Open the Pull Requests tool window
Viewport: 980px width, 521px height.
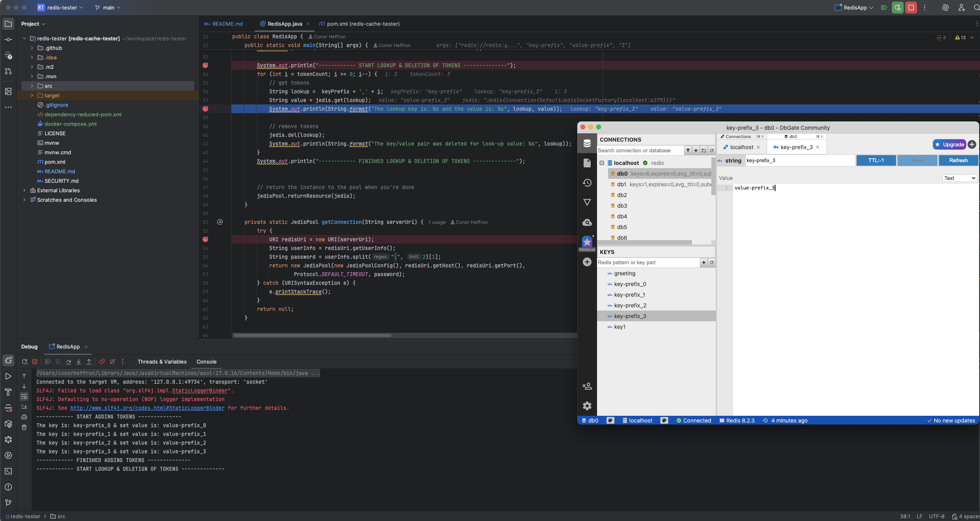tap(8, 72)
